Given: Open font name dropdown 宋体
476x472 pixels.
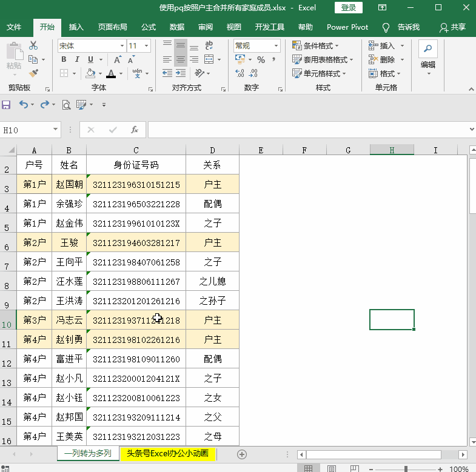Looking at the screenshot, I should click(x=122, y=46).
